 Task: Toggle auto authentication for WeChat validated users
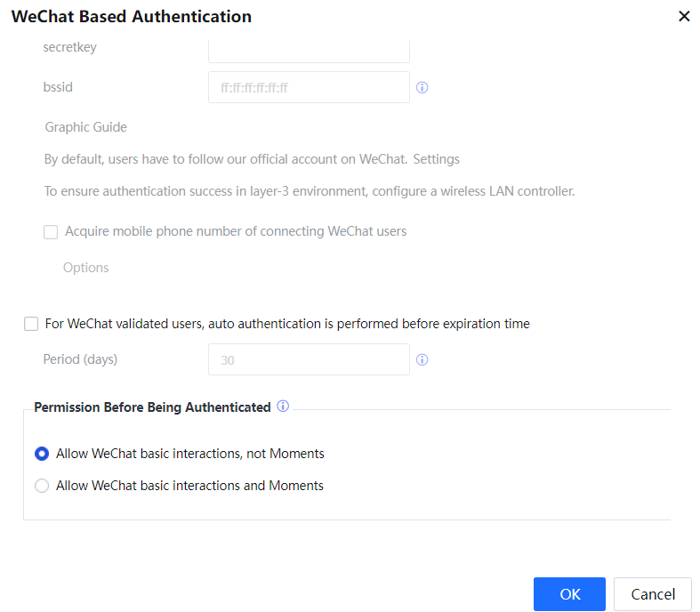31,325
